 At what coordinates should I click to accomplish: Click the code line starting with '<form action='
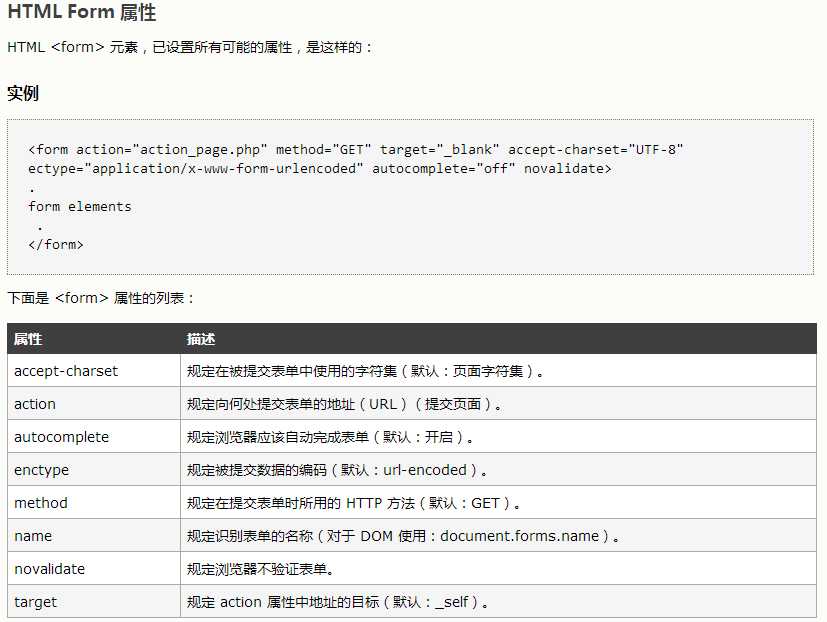[356, 150]
